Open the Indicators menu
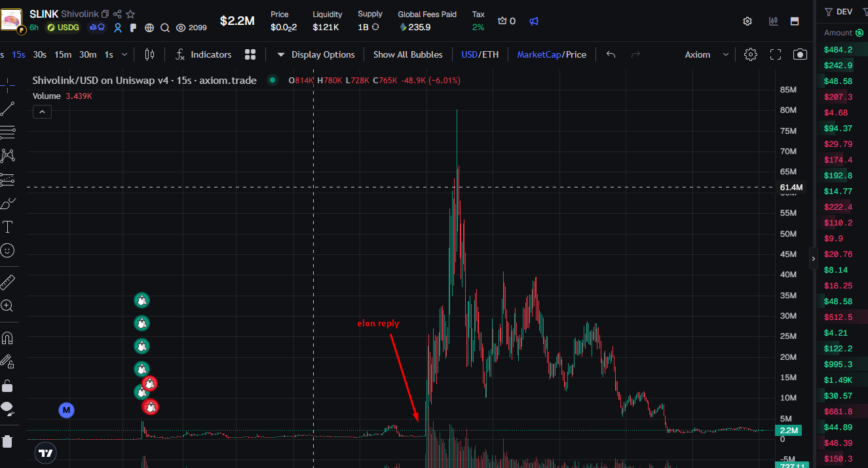The height and width of the screenshot is (468, 868). 203,54
